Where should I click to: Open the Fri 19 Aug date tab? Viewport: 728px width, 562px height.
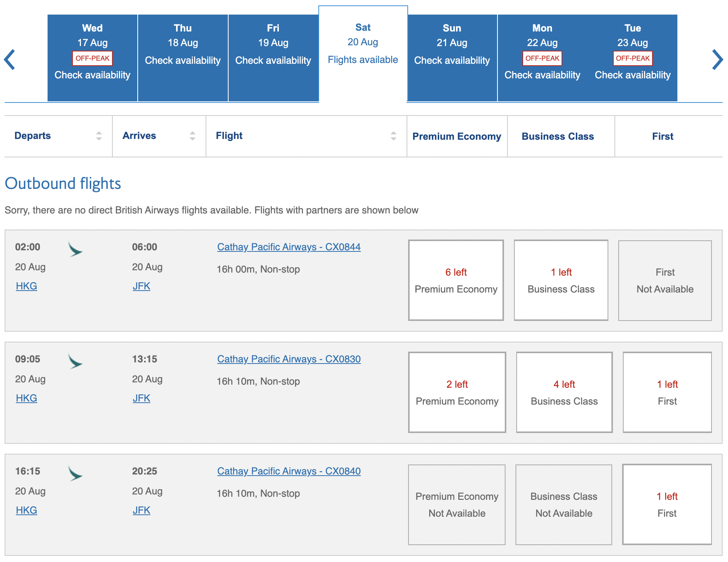[x=273, y=58]
